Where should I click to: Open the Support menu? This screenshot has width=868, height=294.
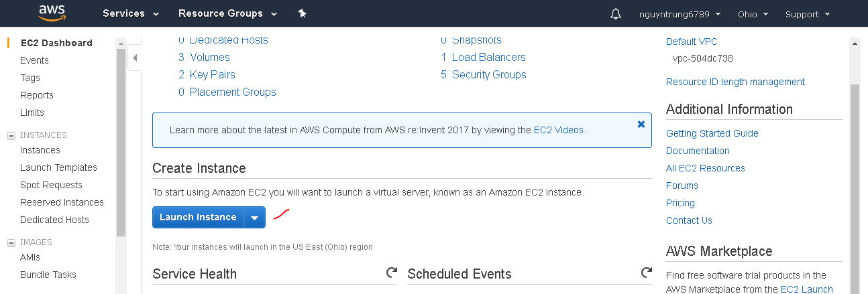click(x=807, y=14)
